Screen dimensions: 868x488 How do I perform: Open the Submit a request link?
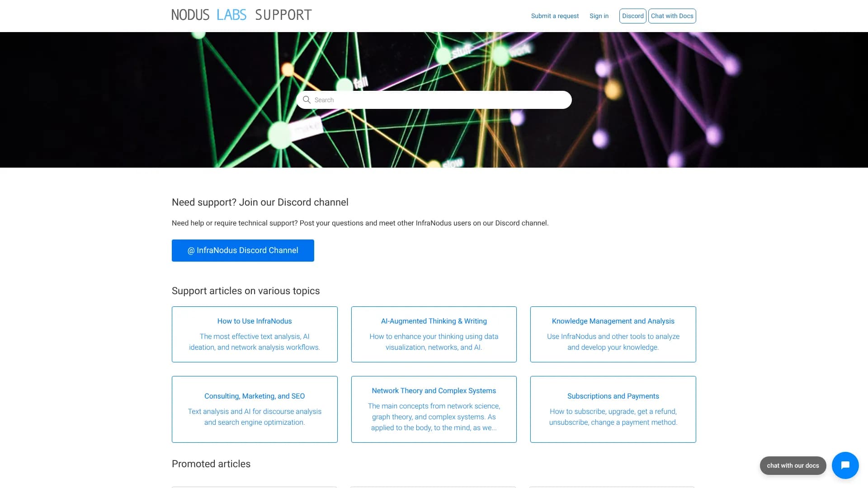click(x=555, y=16)
